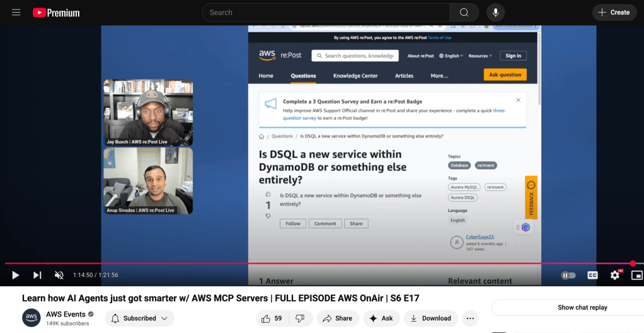The width and height of the screenshot is (644, 333).
Task: Open the video settings gear
Action: pos(614,275)
